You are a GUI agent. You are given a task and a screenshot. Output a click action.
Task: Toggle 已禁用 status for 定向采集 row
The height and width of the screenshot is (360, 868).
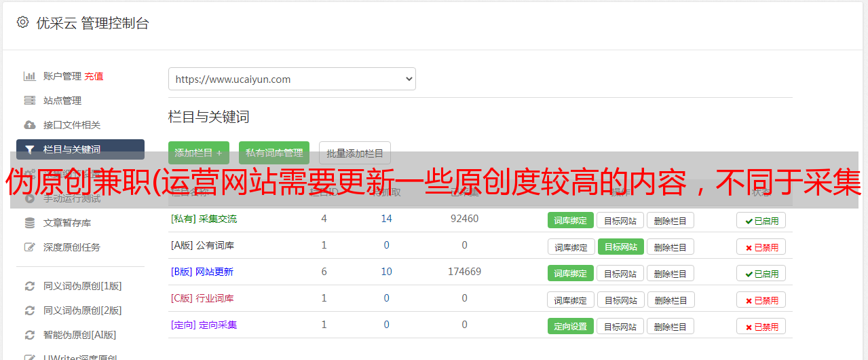[761, 326]
